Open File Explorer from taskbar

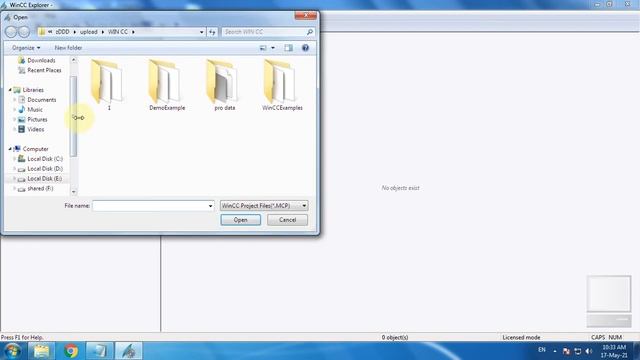[41, 351]
